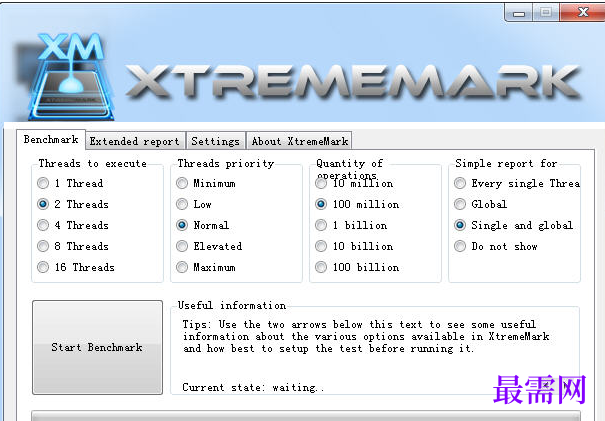The image size is (605, 421).
Task: Open the About XtremeMark tab
Action: click(x=299, y=141)
